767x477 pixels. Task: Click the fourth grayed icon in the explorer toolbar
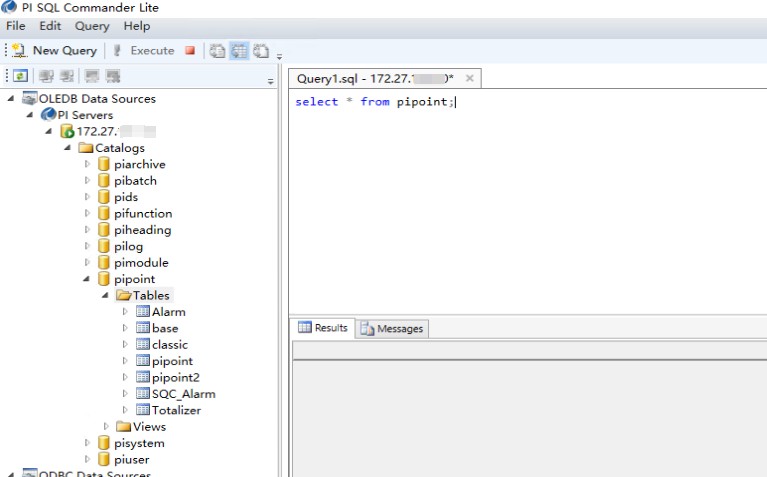coord(113,76)
